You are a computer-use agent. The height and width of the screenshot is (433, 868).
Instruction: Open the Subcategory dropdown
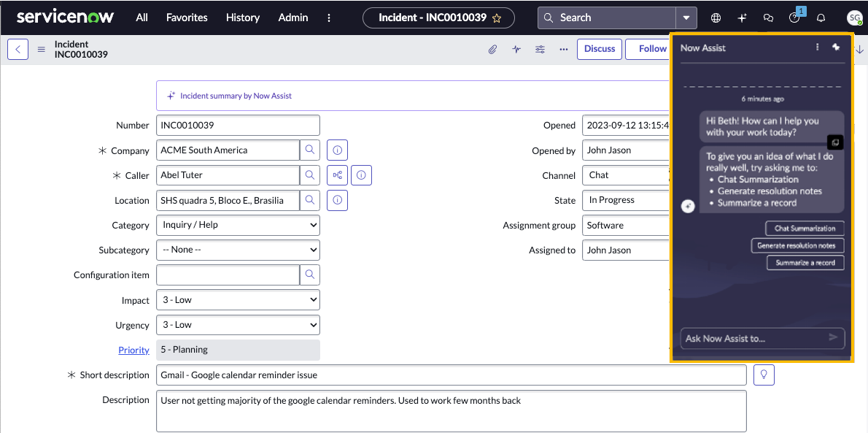(x=238, y=250)
